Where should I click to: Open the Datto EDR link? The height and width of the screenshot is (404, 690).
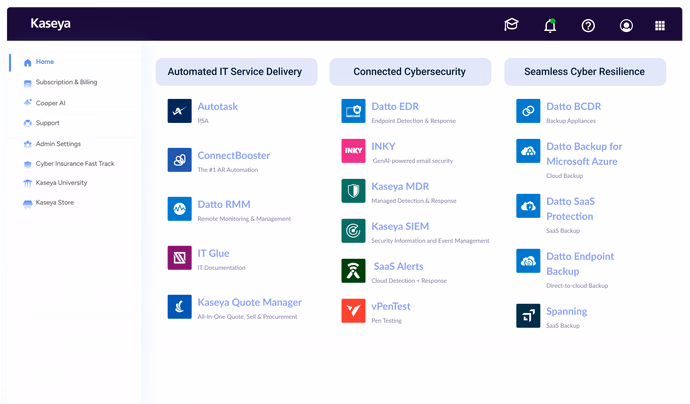click(395, 107)
